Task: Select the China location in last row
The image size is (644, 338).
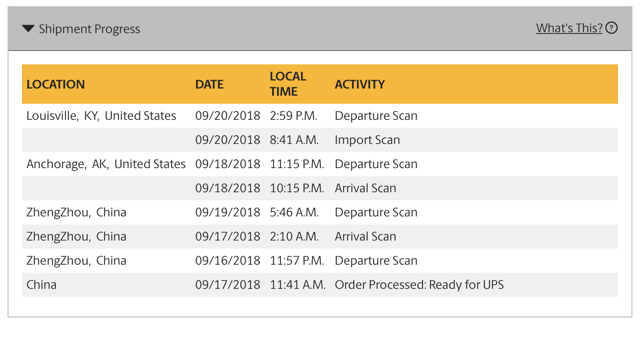Action: click(42, 285)
